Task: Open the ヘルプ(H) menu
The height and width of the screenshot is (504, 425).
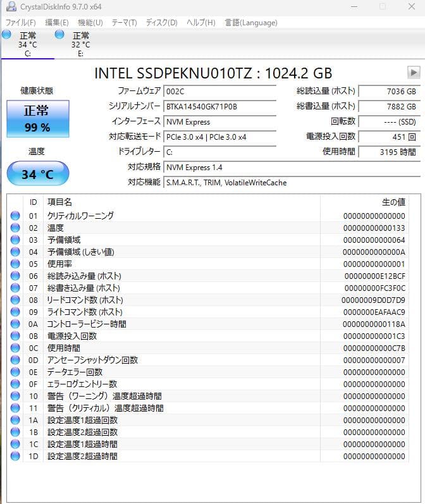Action: pos(201,23)
